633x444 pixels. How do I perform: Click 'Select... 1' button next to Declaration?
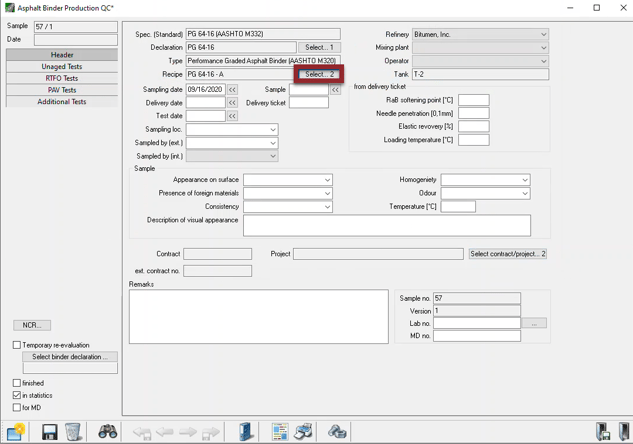[x=319, y=48]
